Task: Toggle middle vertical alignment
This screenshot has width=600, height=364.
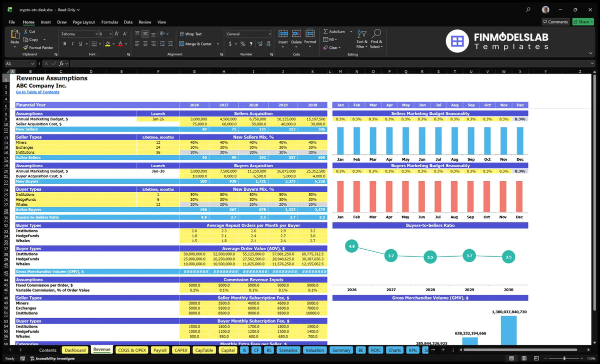Action: (x=145, y=34)
